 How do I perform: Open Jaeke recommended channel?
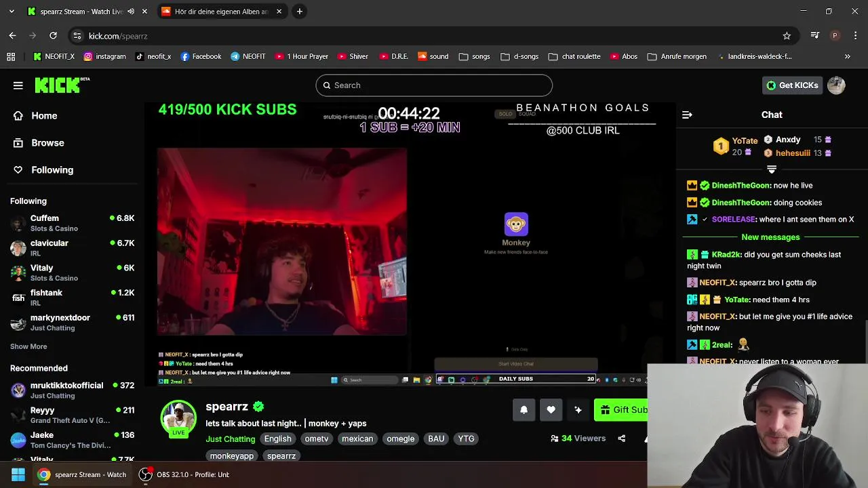coord(72,440)
